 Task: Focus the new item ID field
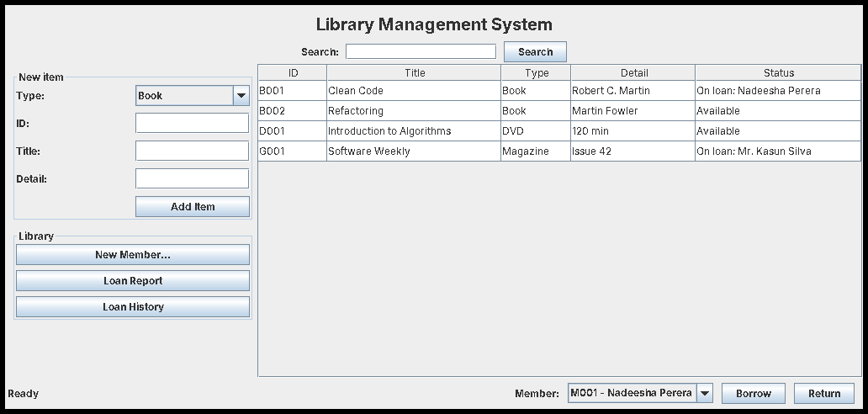point(192,124)
